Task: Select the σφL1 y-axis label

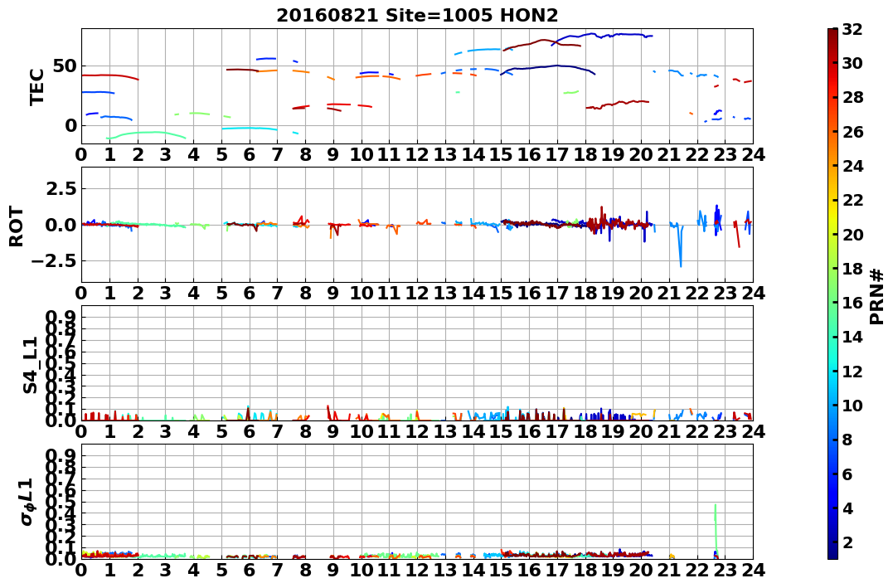Action: pyautogui.click(x=27, y=502)
